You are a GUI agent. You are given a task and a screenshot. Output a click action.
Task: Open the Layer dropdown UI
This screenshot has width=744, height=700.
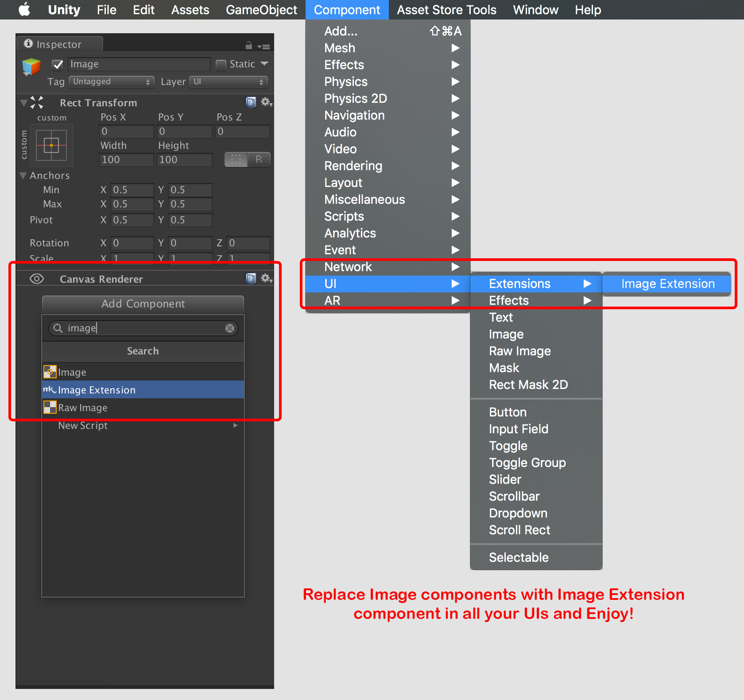(229, 82)
